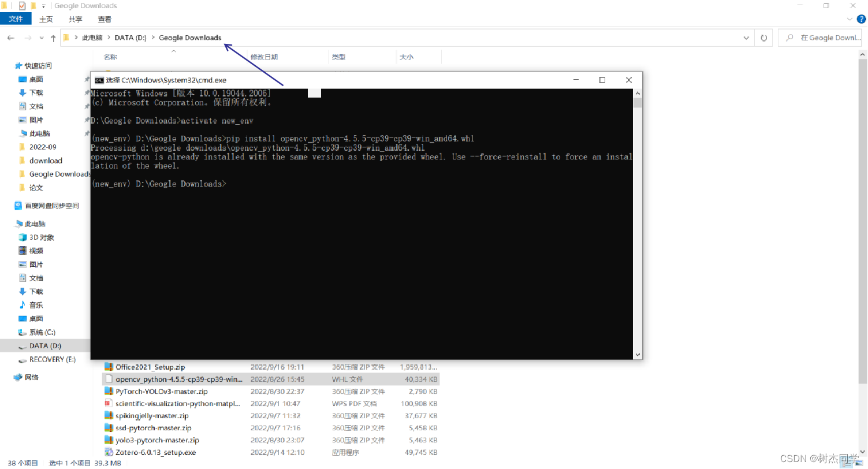868x469 pixels.
Task: Click the zip icon of Office2021_Setup
Action: (109, 367)
